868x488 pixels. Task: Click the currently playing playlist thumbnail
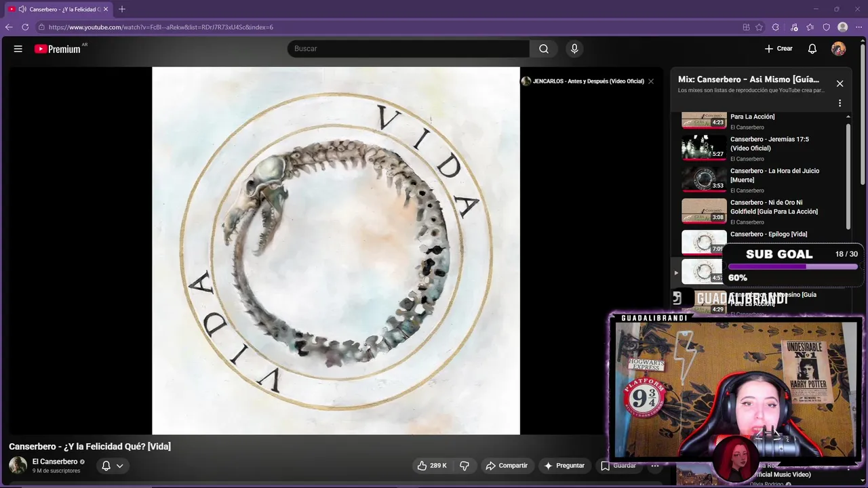pos(704,272)
